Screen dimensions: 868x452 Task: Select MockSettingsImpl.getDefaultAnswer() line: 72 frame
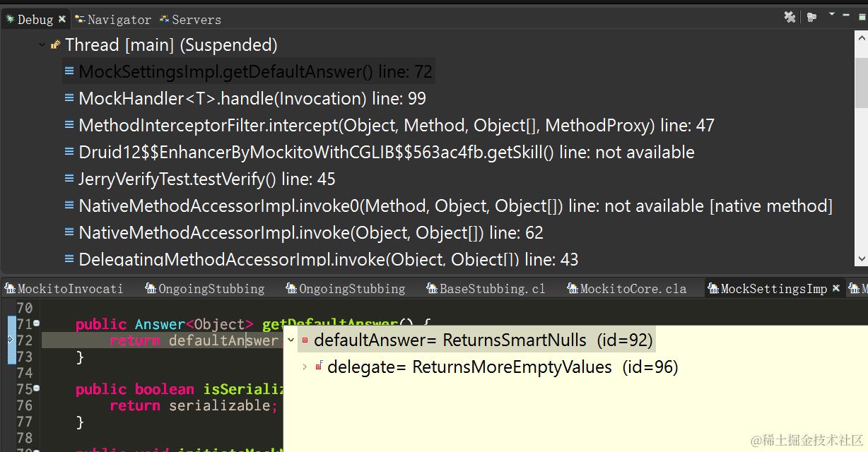[249, 71]
